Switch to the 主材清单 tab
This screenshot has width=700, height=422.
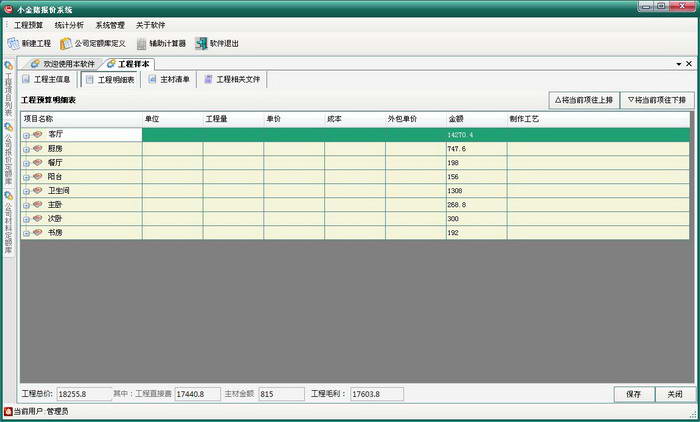pos(169,79)
